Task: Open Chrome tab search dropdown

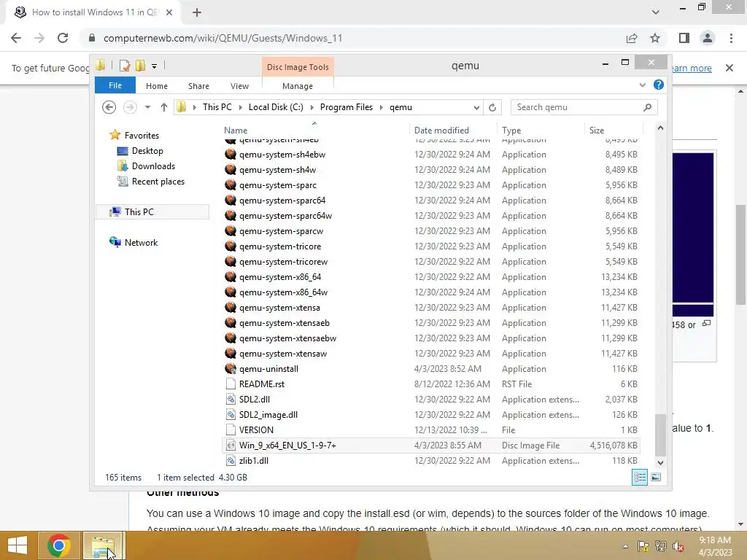Action: [x=656, y=12]
